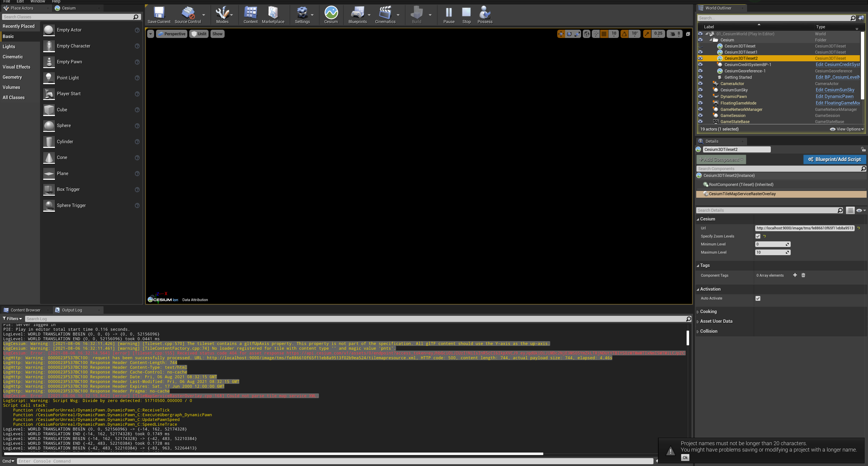The height and width of the screenshot is (466, 868).
Task: Toggle visibility of Cesium3DTileset1 in World Outliner
Action: pyautogui.click(x=701, y=52)
